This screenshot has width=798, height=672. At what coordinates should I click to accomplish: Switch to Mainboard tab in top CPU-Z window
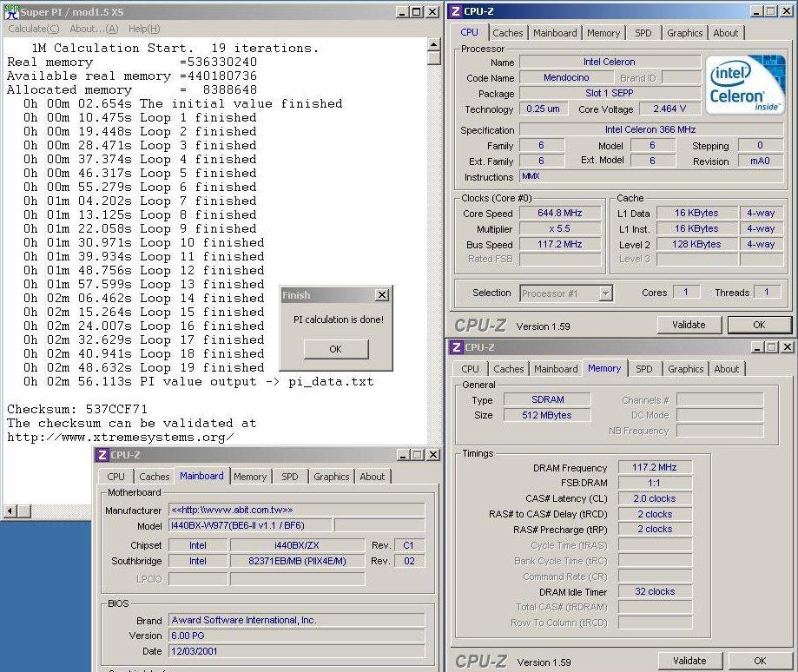click(555, 33)
